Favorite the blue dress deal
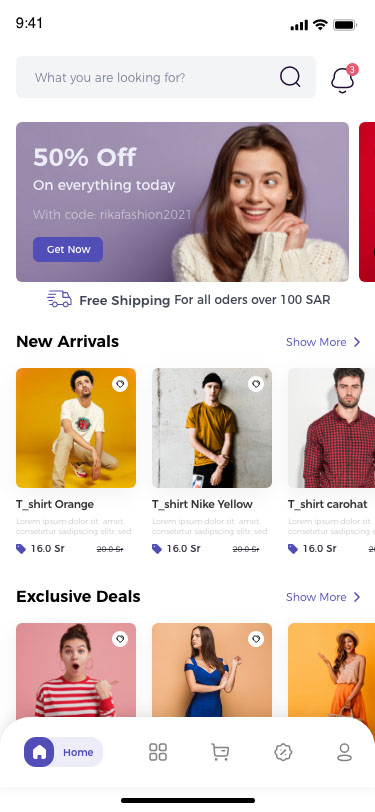375x812 pixels. (x=256, y=639)
